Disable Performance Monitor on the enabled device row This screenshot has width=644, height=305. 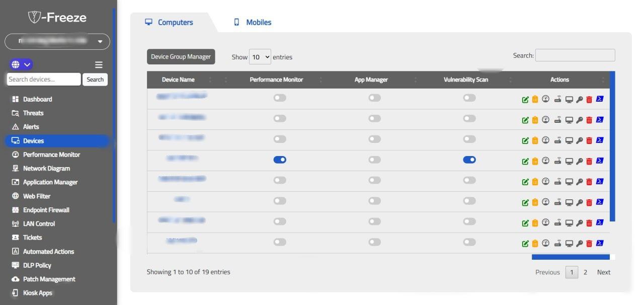tap(280, 159)
